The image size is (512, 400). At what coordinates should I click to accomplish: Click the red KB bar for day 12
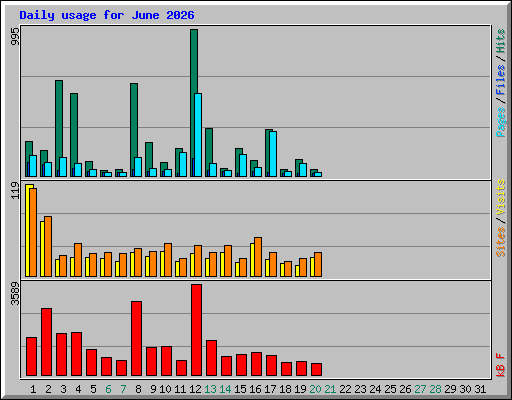pos(196,330)
